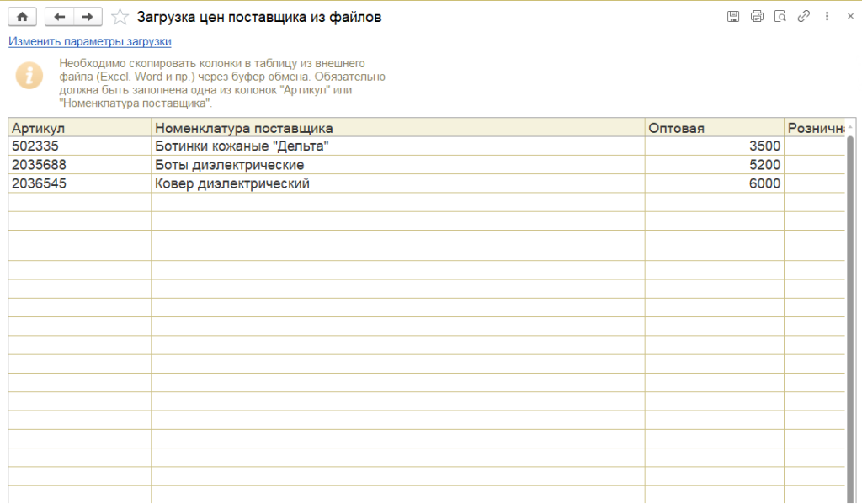
Task: Open print preview icon
Action: click(780, 17)
